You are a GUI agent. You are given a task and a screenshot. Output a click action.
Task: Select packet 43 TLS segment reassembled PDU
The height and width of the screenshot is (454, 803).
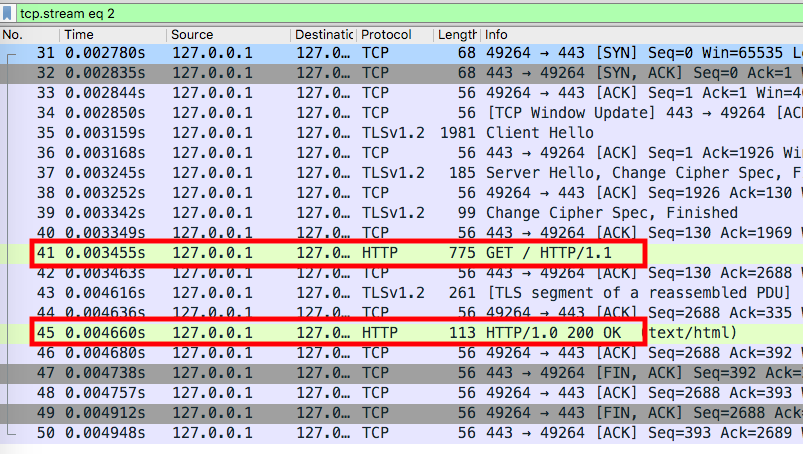tap(402, 293)
